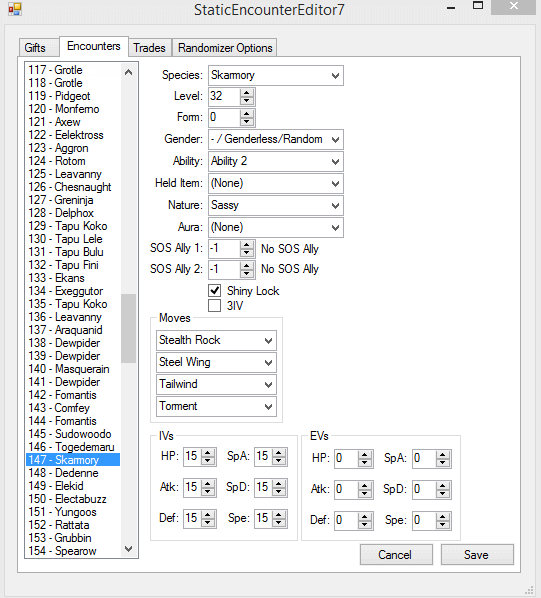Decrement SOS Ally 2 value
This screenshot has height=598, width=541.
coord(247,274)
